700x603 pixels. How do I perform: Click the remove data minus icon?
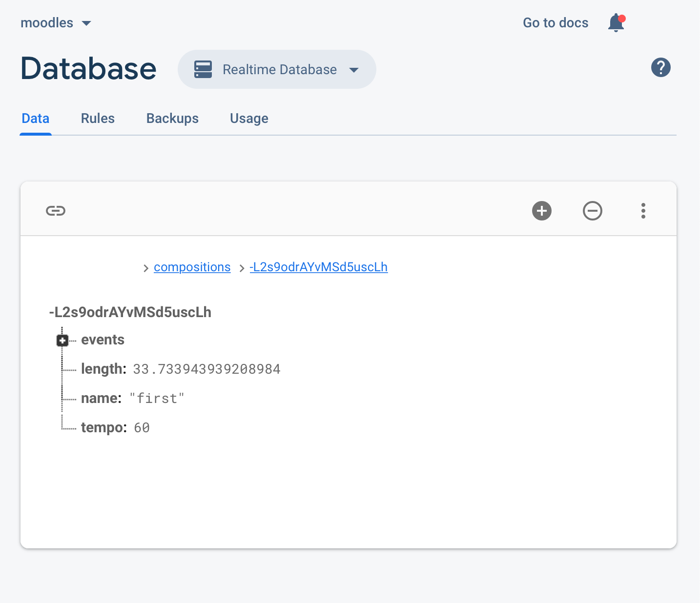pyautogui.click(x=593, y=211)
